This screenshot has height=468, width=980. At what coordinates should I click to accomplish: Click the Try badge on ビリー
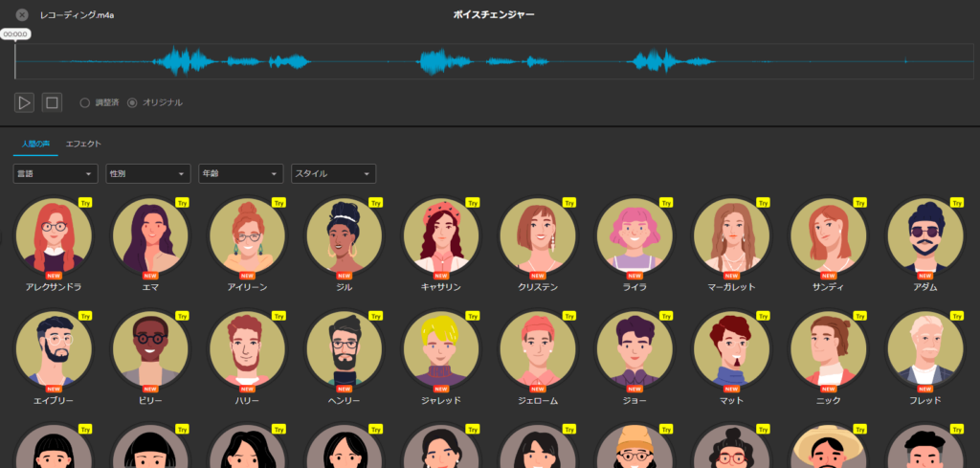pos(182,316)
